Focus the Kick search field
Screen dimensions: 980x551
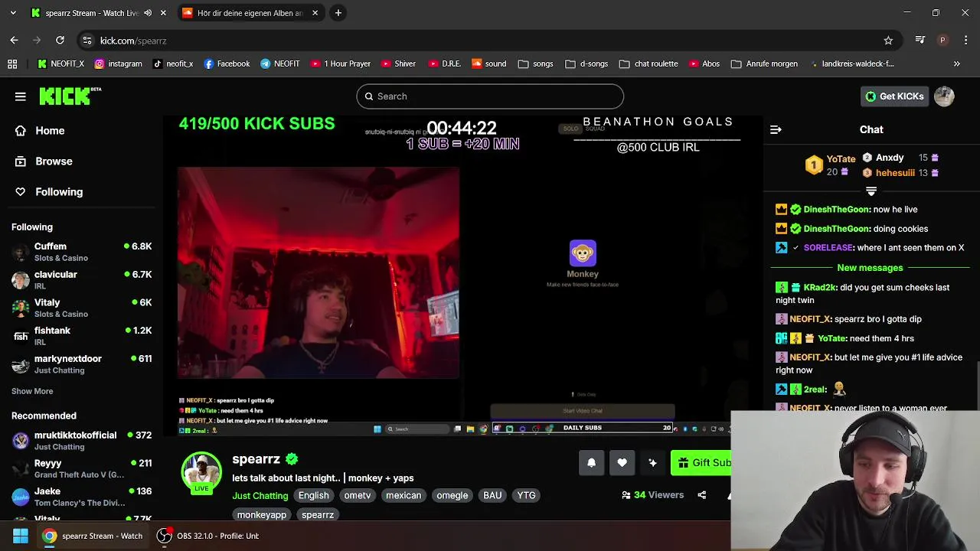[x=490, y=96]
